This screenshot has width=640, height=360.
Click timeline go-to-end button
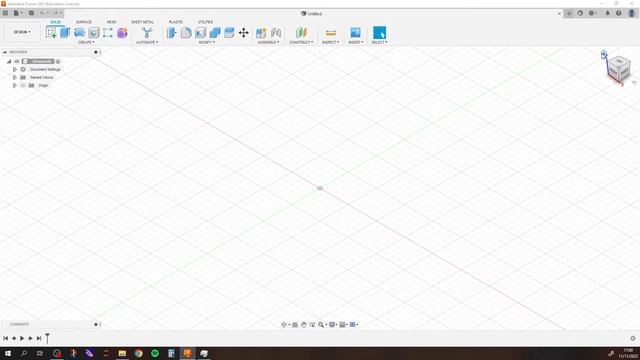point(39,338)
